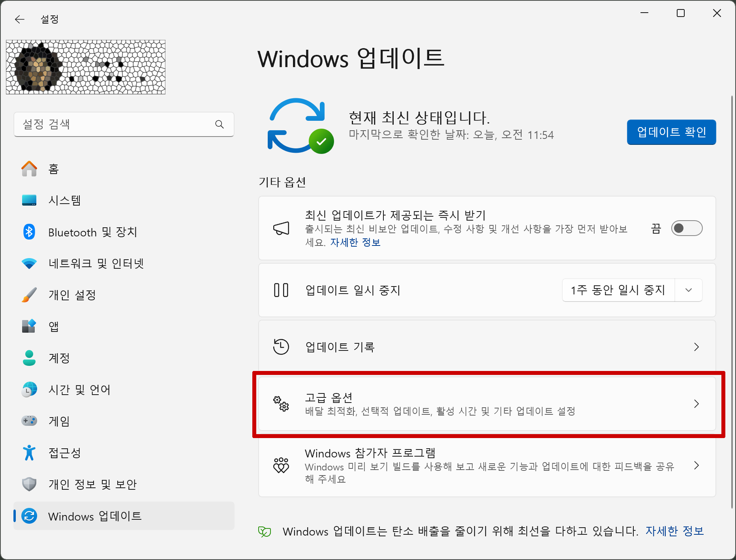Expand 업데이트 기록 with its chevron
This screenshot has width=736, height=560.
pos(696,347)
